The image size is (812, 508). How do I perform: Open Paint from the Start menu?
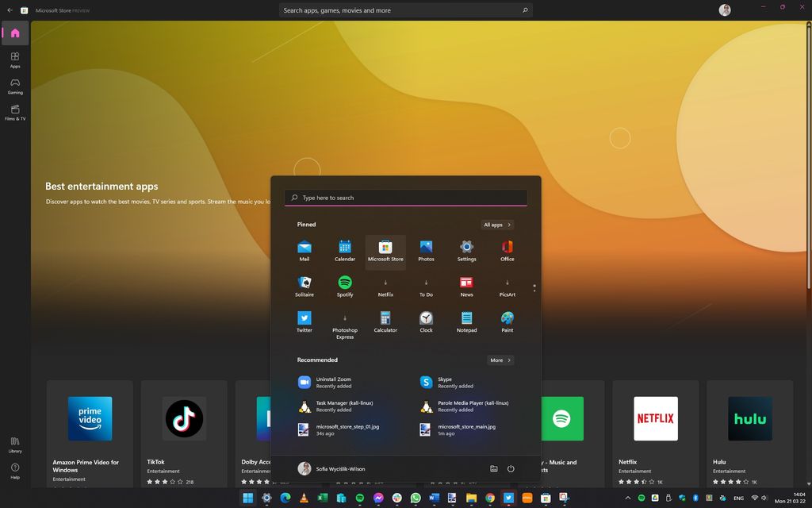coord(507,319)
